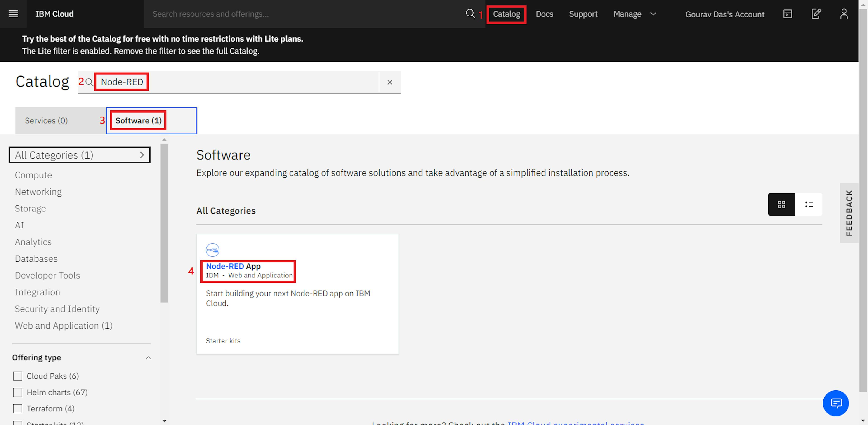Open the FEEDBACK side tab

coord(849,212)
